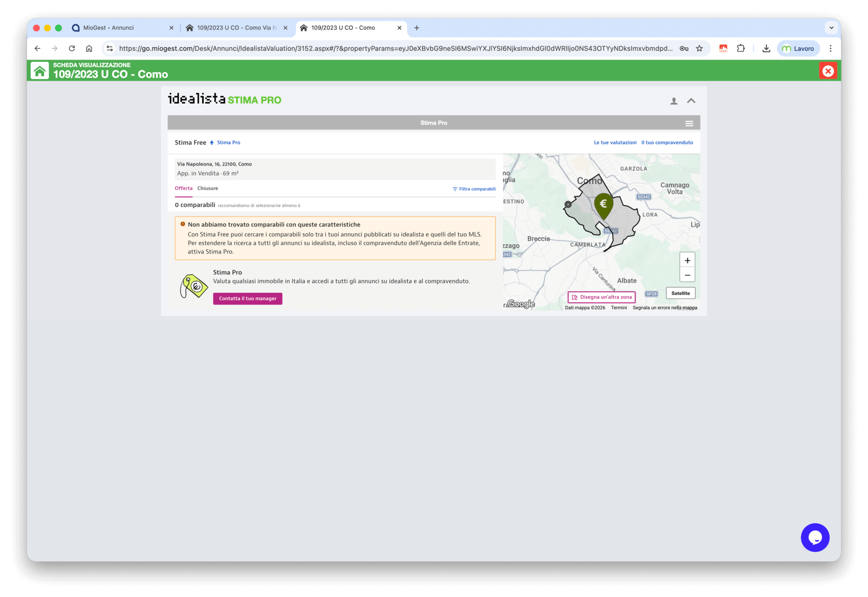Image resolution: width=868 pixels, height=597 pixels.
Task: Open the Lavoro profile button
Action: (x=799, y=48)
